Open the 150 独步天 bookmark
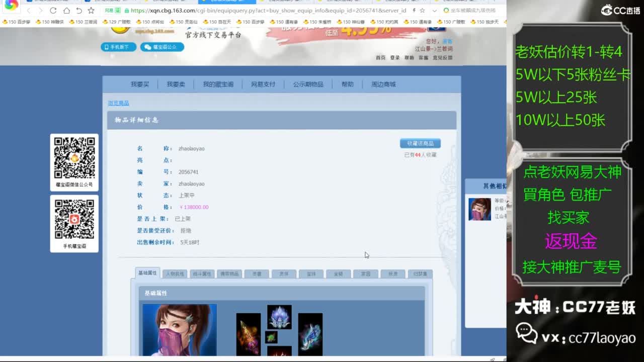 [x=485, y=22]
